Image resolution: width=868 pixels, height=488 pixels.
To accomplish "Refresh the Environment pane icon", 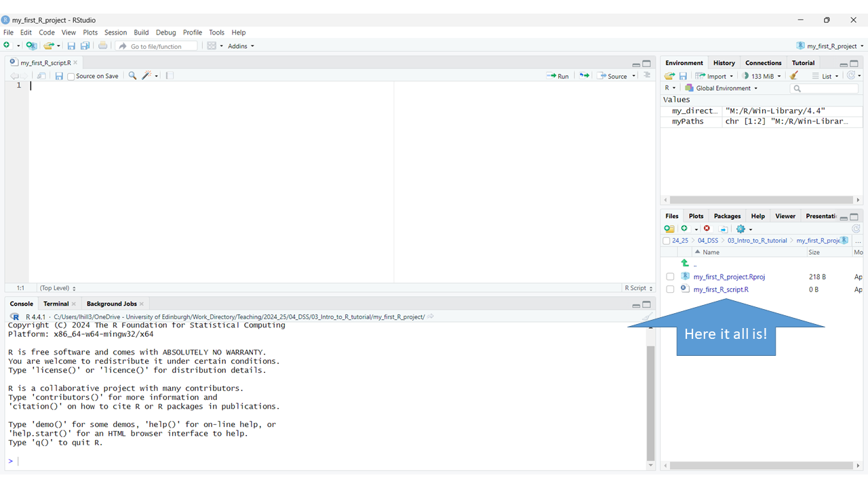I will 851,76.
